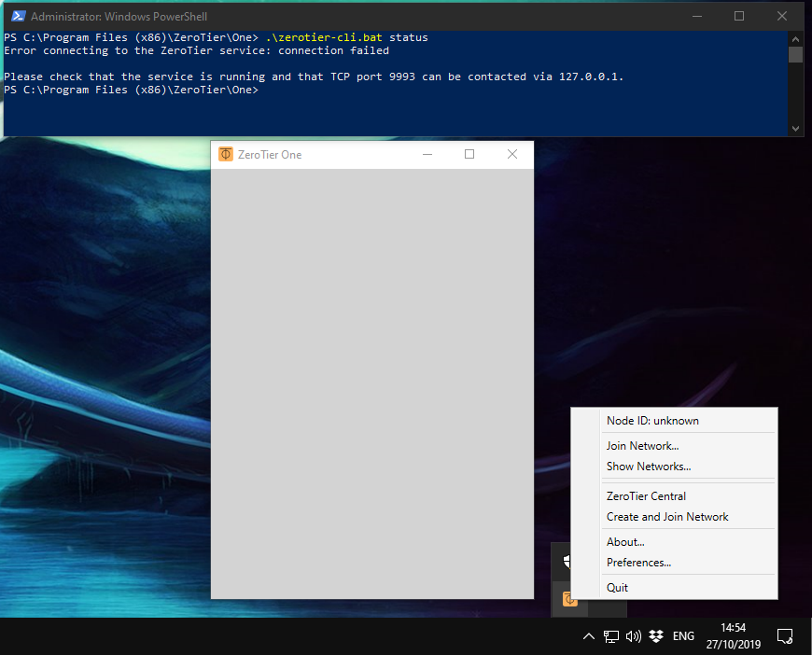Click the PowerShell scrollbar up arrow
The width and height of the screenshot is (812, 655).
point(795,39)
